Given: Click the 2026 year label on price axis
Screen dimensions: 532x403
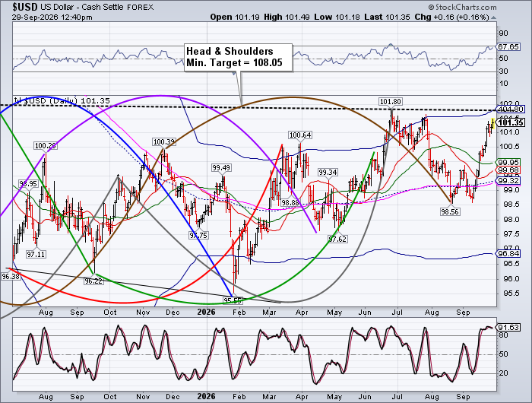Looking at the screenshot, I should click(x=206, y=312).
